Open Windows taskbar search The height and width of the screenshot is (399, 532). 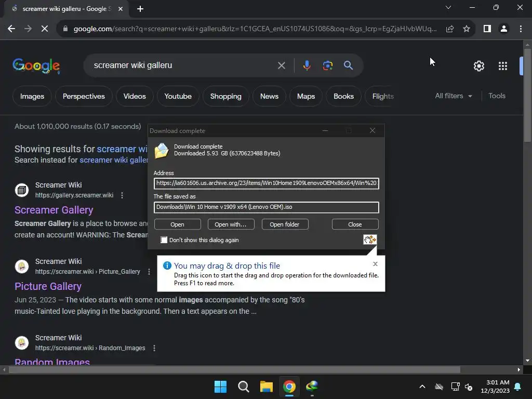[x=243, y=387]
